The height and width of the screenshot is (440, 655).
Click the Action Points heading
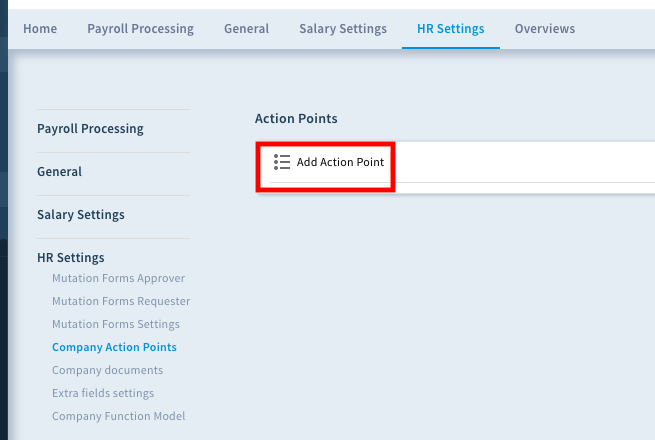click(x=296, y=118)
